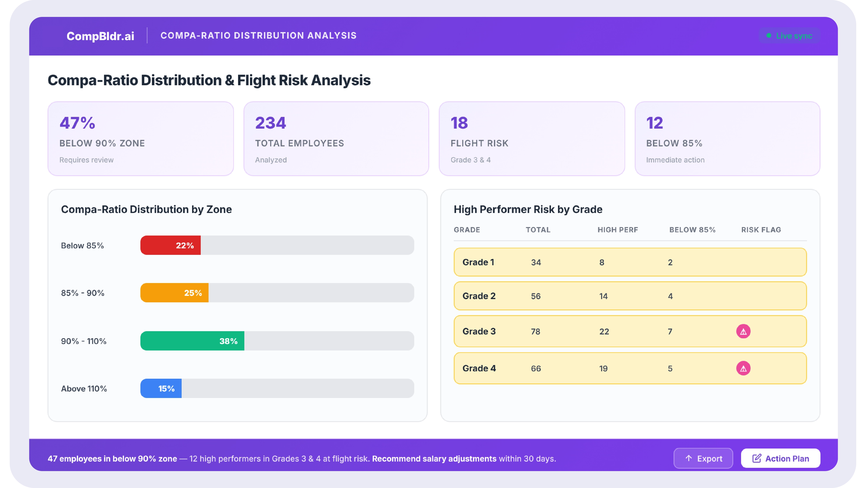Click the Immediate action caption
Screen dimensions: 868x488
675,160
